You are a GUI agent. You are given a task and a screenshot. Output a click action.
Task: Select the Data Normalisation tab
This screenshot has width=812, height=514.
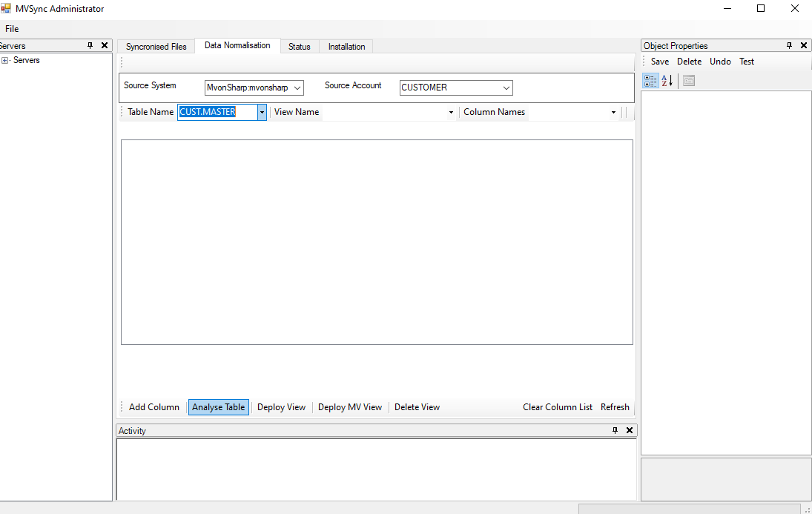tap(237, 45)
